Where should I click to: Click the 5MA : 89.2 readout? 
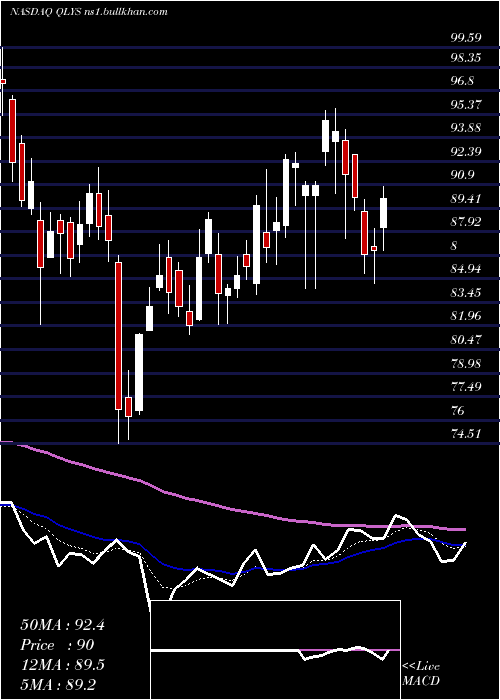coord(58,684)
